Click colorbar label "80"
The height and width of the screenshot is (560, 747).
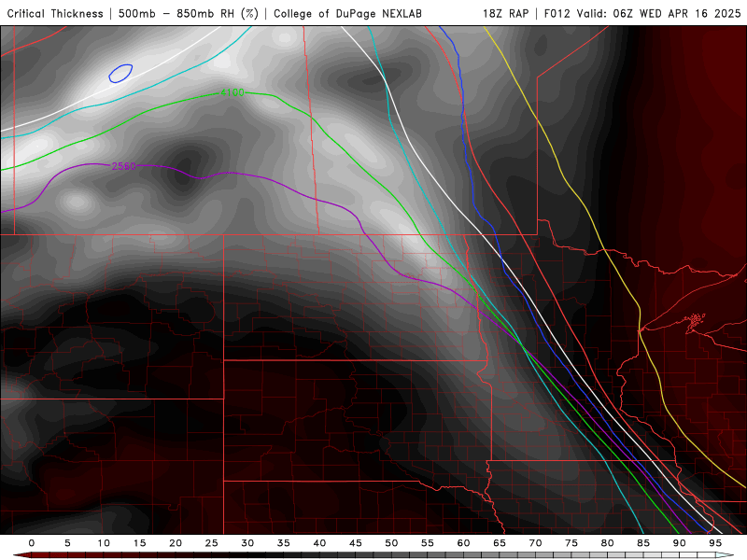pyautogui.click(x=608, y=543)
